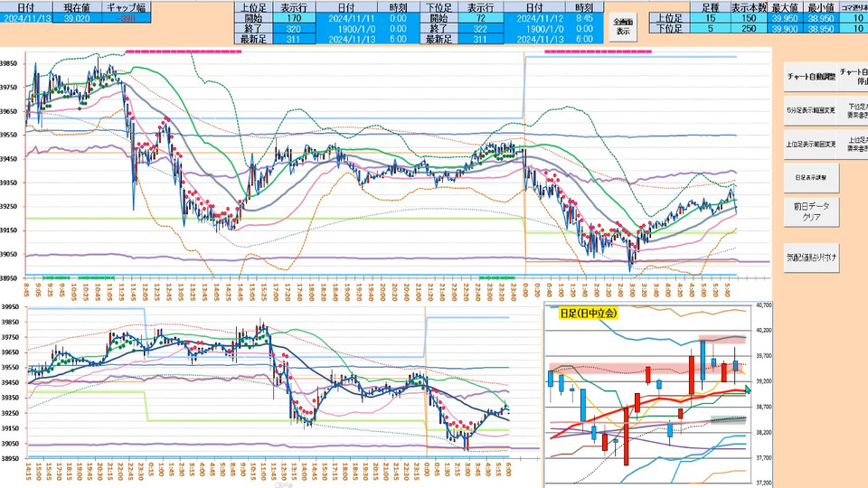Select 足種 value 5 for 下位足
The width and height of the screenshot is (868, 488).
point(711,29)
